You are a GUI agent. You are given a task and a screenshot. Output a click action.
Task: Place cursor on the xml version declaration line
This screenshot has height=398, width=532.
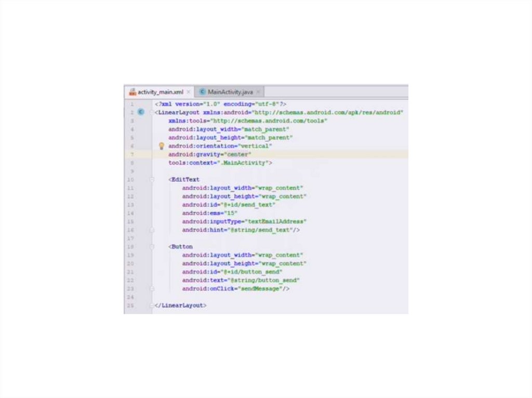click(x=220, y=104)
